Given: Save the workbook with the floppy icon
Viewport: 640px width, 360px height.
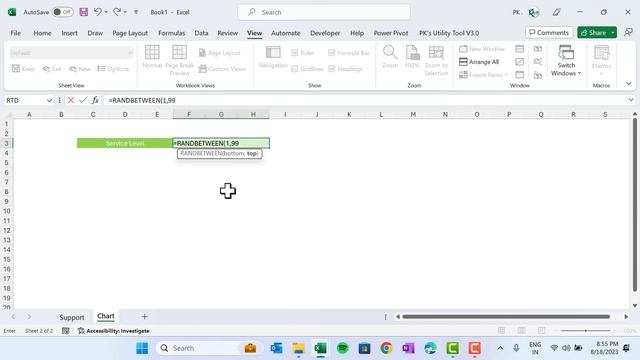Looking at the screenshot, I should [84, 12].
